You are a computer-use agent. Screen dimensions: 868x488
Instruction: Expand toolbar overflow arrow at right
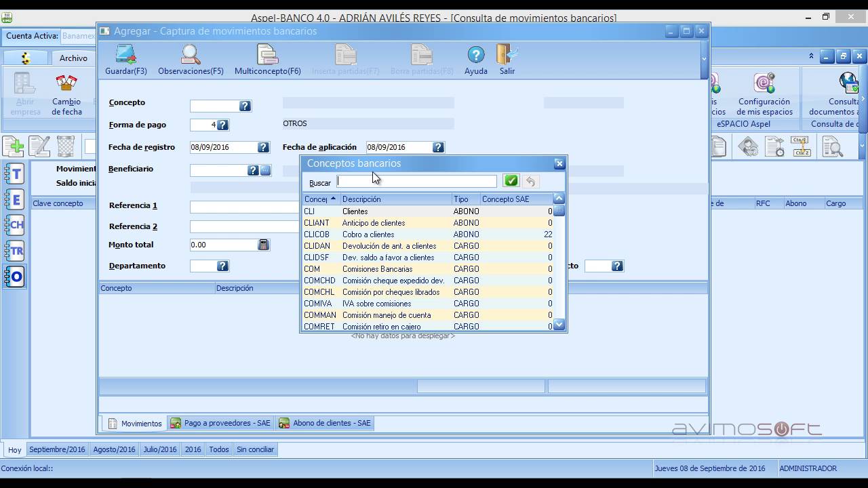(x=863, y=146)
